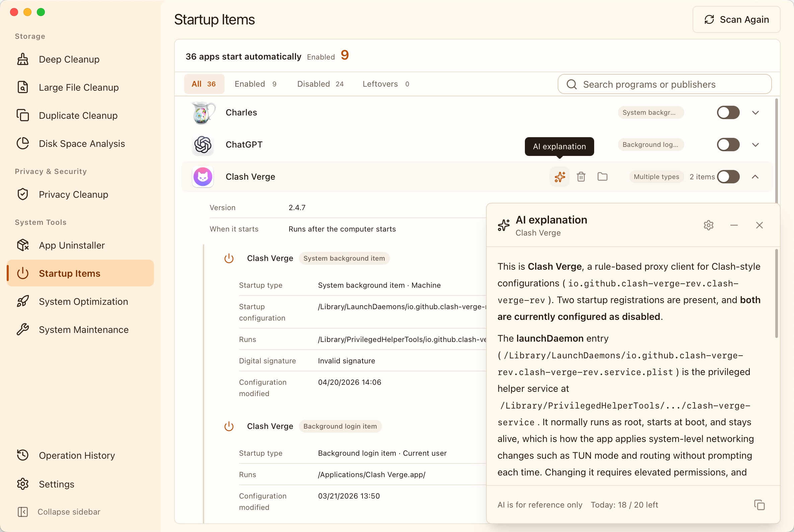The height and width of the screenshot is (532, 794).
Task: Click the ChatGPT app name
Action: (244, 145)
